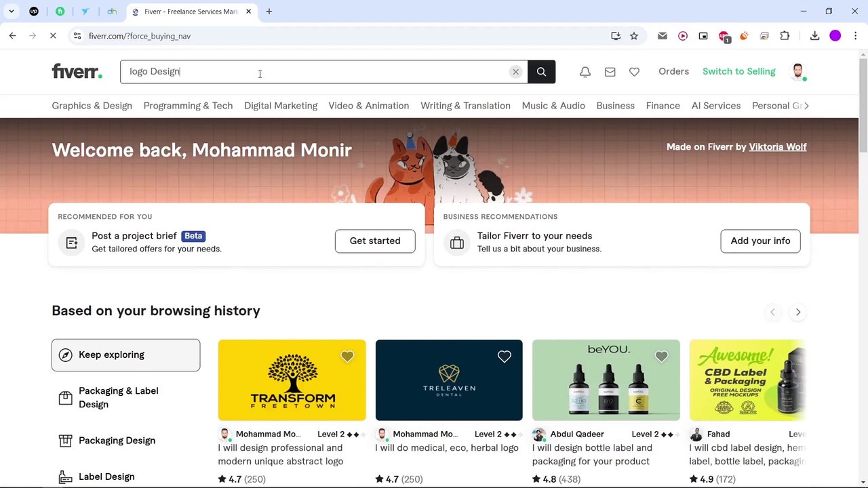The image size is (868, 488).
Task: Open the CBD Label & Packaging gig thumbnail
Action: point(747,380)
